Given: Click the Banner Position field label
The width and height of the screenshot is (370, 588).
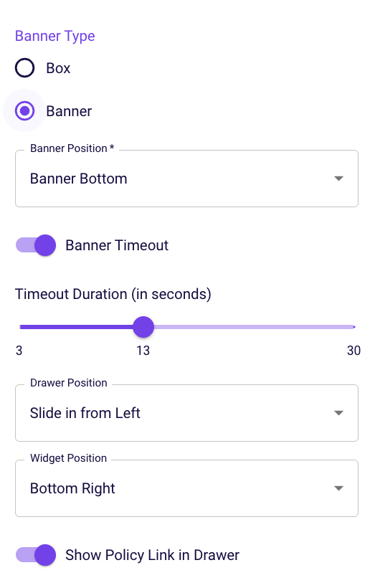Looking at the screenshot, I should coord(72,148).
